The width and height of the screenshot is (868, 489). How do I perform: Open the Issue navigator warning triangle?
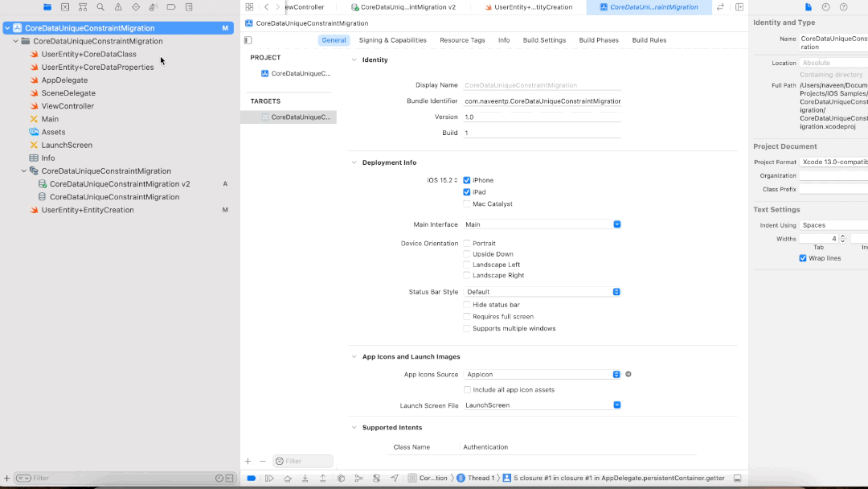coord(118,7)
